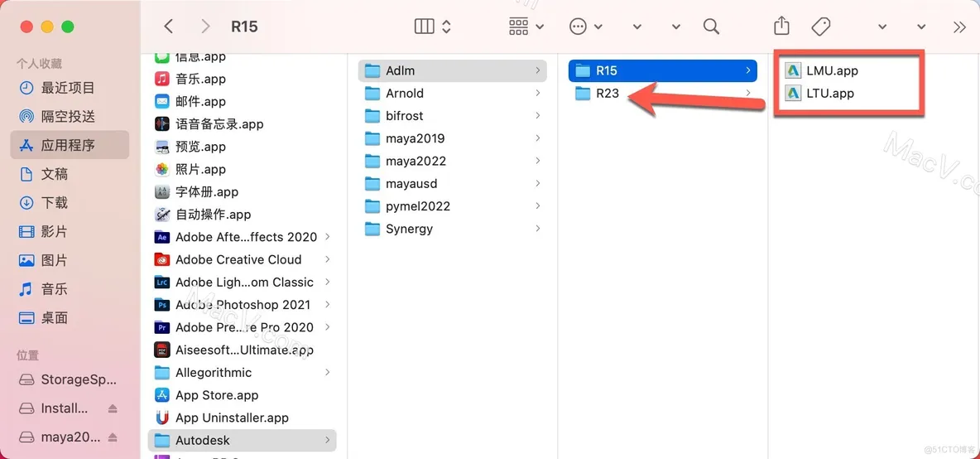Image resolution: width=980 pixels, height=459 pixels.
Task: Select the Allegorithmic folder name
Action: (214, 373)
